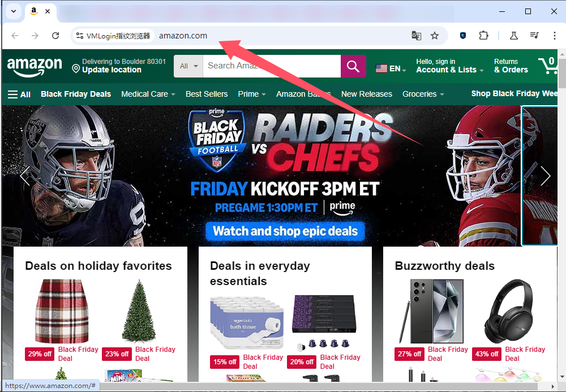Click the Watch and shop epic deals button
Image resolution: width=566 pixels, height=392 pixels.
285,231
